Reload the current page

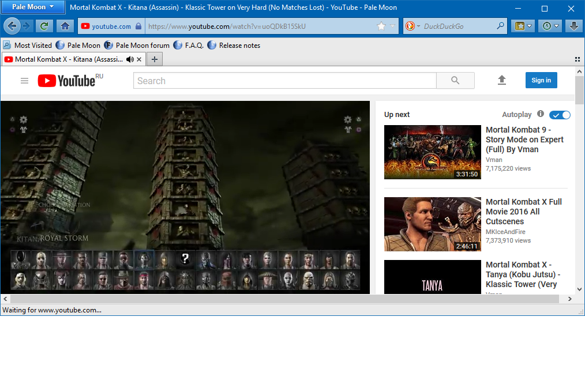[x=44, y=26]
